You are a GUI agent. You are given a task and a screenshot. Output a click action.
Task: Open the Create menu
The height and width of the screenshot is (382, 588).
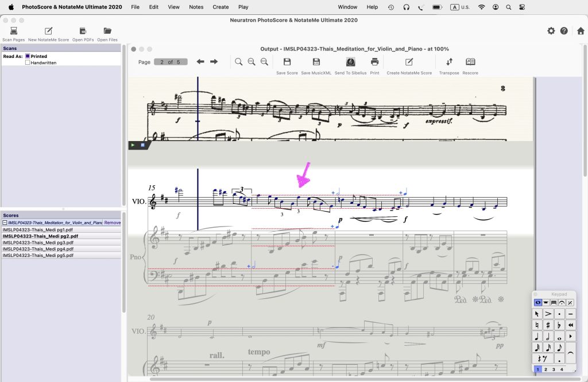(x=220, y=7)
